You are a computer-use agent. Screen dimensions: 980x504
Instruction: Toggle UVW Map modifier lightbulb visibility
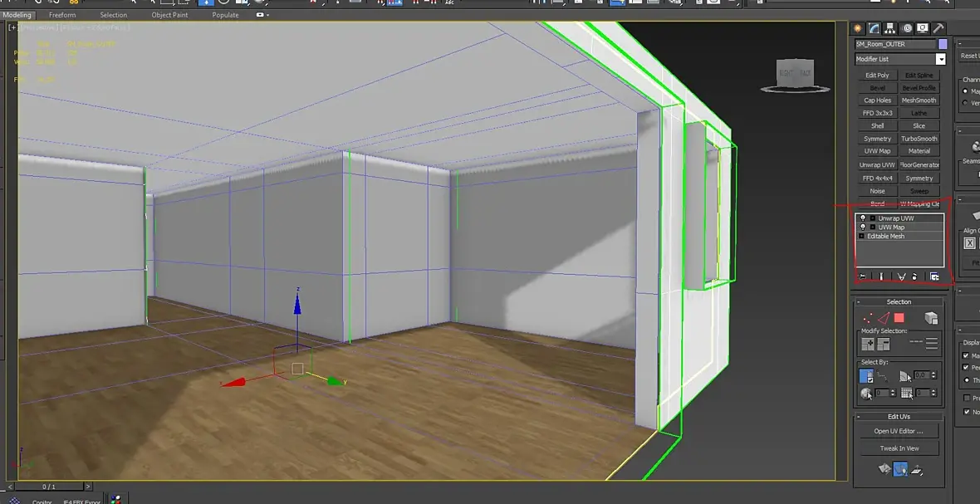click(x=863, y=228)
